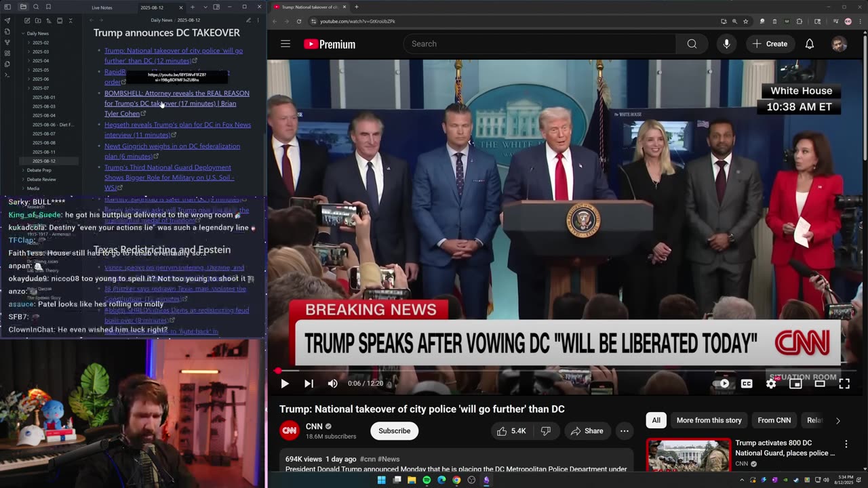Create a new folder in Obsidian
This screenshot has height=488, width=868.
click(37, 21)
